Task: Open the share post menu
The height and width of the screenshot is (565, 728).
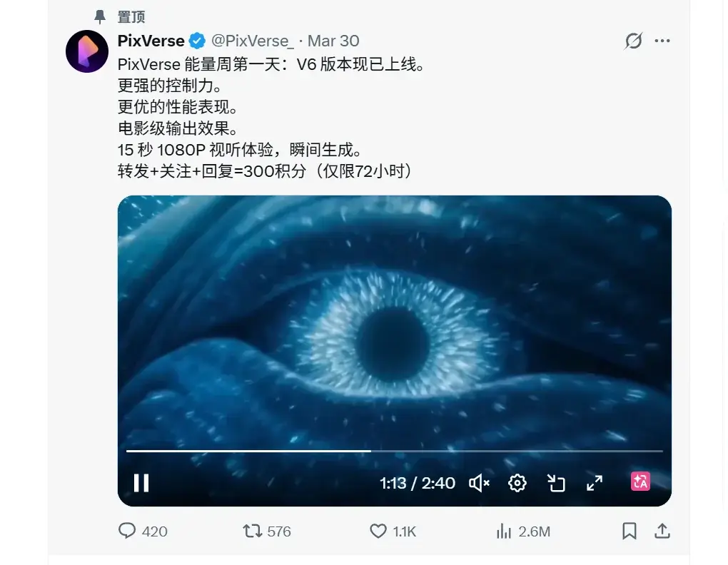Action: (x=662, y=531)
